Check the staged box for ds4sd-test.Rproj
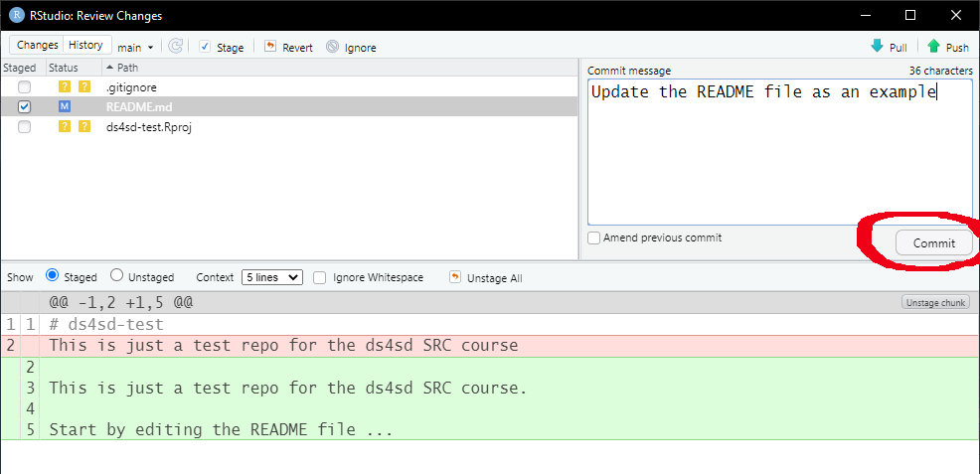980x474 pixels. pyautogui.click(x=24, y=127)
